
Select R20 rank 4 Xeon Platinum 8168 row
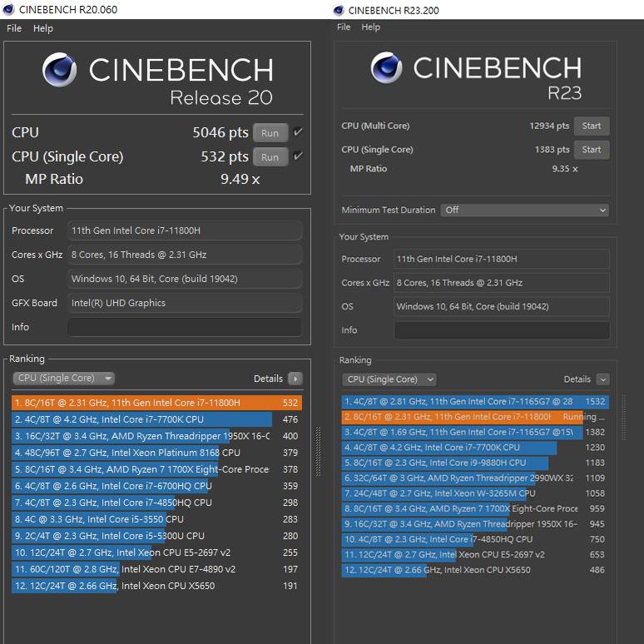click(x=156, y=453)
